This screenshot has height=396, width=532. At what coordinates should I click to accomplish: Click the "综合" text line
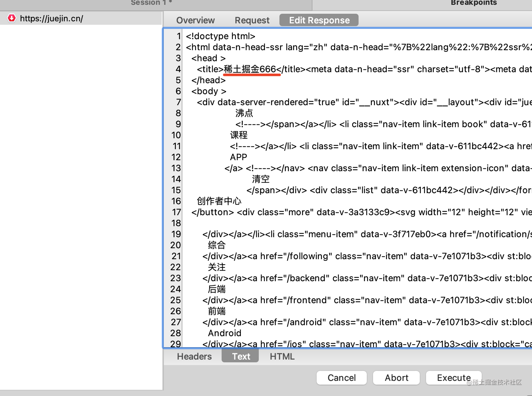tap(217, 245)
